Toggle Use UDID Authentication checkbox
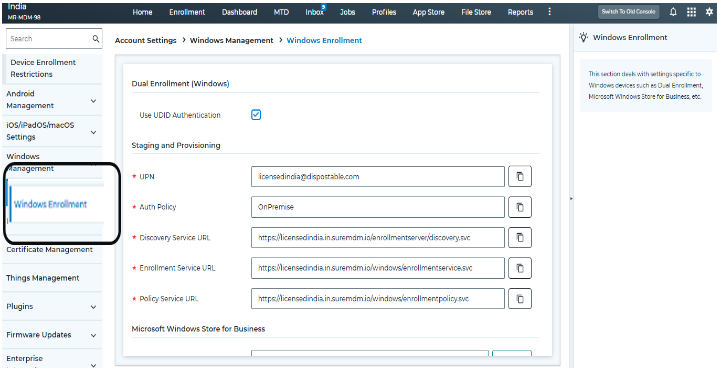The image size is (717, 370). click(256, 115)
